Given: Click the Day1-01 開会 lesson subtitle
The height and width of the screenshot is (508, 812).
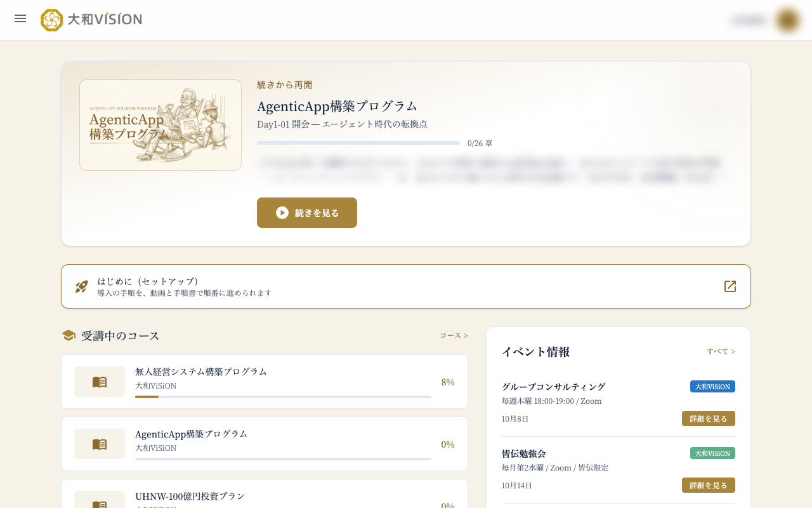Looking at the screenshot, I should coord(342,124).
